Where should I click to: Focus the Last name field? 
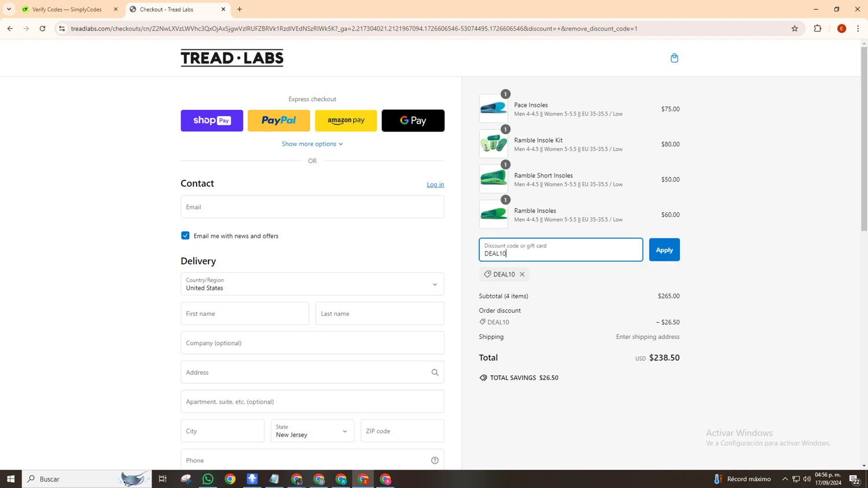tap(380, 313)
